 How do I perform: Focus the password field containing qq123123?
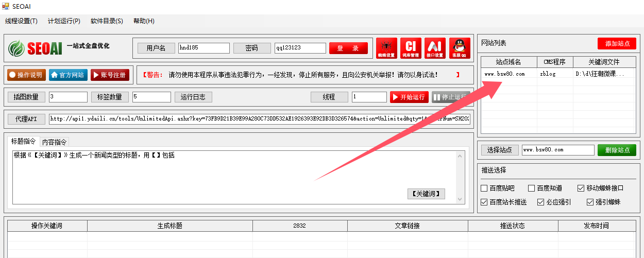click(x=300, y=48)
